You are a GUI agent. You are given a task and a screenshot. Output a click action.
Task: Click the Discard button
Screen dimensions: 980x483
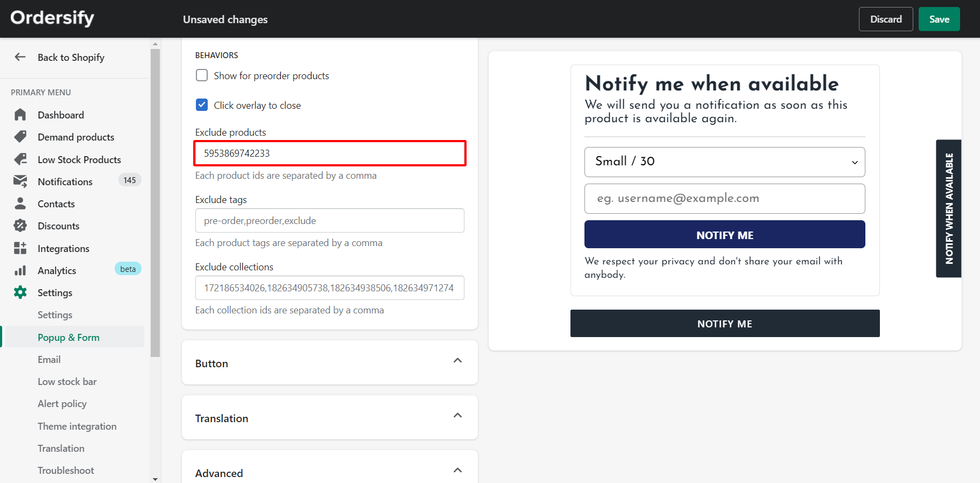(x=886, y=19)
